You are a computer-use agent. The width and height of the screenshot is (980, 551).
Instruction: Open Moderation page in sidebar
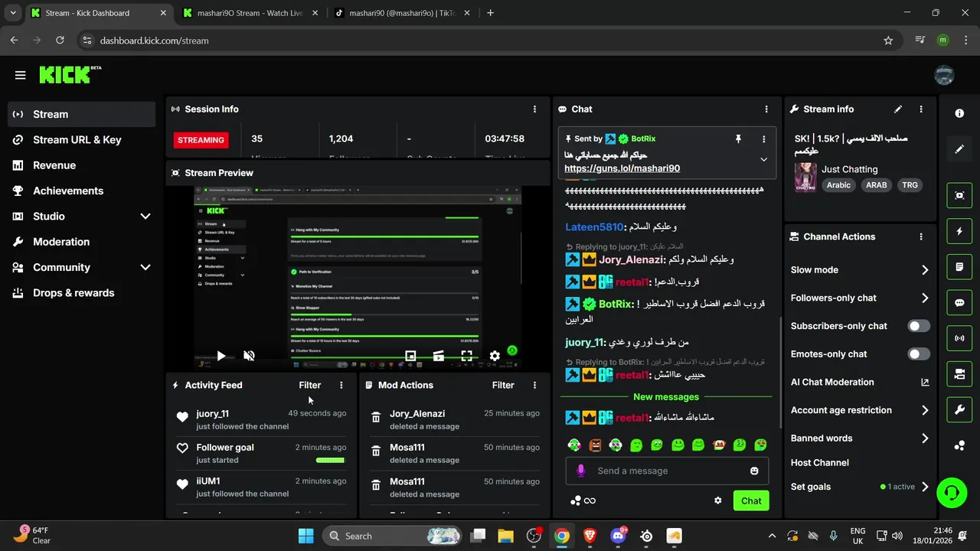coord(82,242)
